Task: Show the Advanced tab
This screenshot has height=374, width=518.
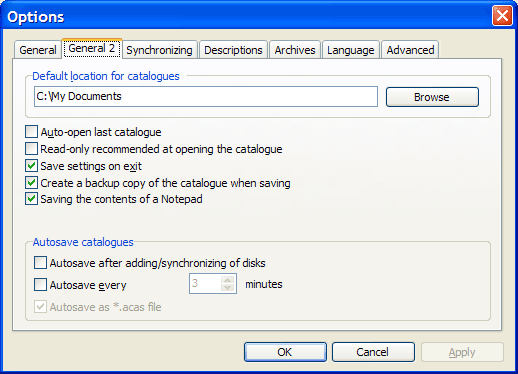Action: 410,50
